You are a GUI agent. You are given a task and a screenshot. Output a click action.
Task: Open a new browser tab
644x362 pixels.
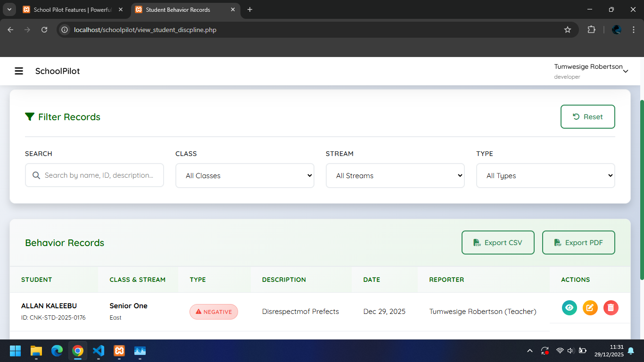(x=250, y=9)
